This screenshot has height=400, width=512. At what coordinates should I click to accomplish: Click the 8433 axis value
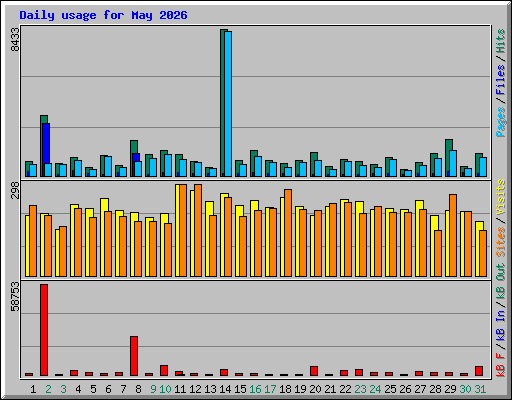(x=15, y=40)
